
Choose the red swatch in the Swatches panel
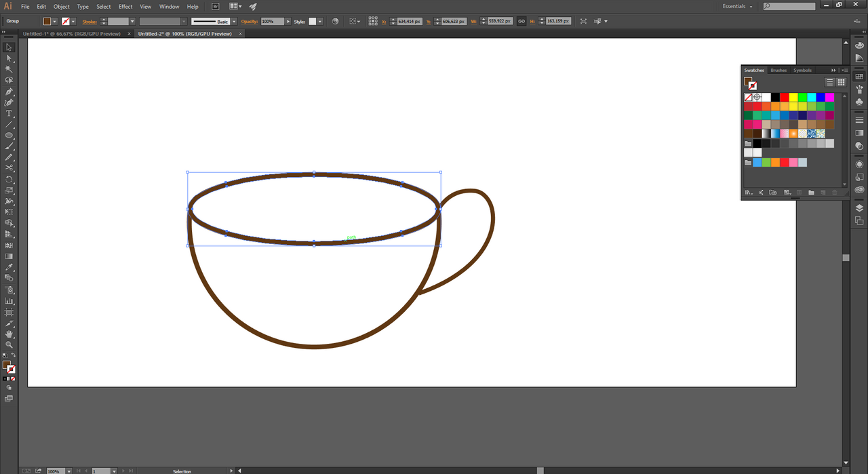click(785, 98)
